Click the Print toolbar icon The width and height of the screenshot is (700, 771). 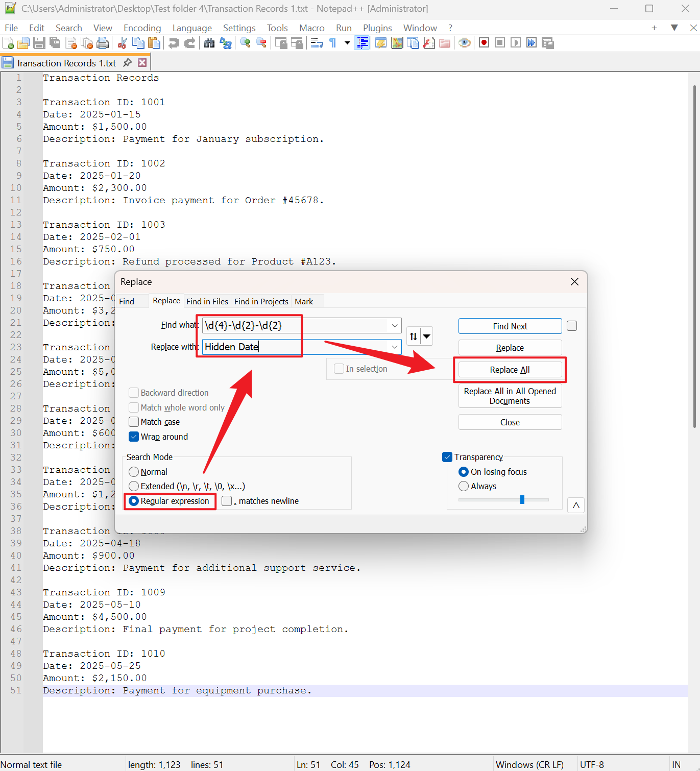[x=103, y=43]
